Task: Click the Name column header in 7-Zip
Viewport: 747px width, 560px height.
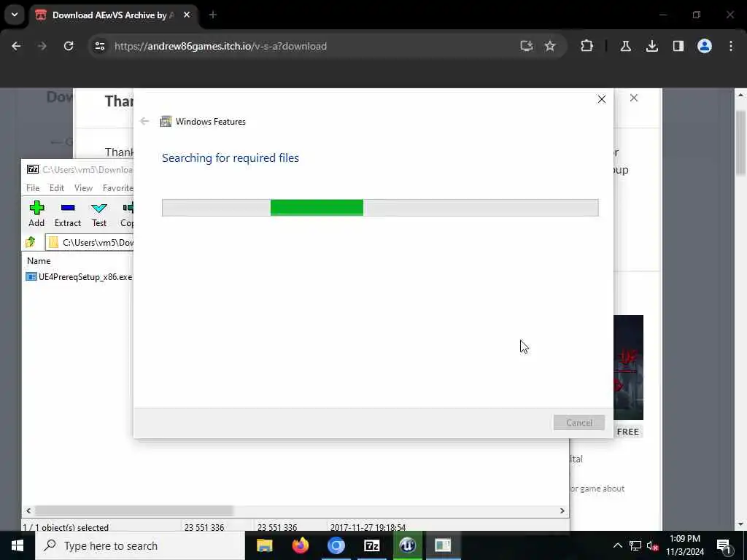Action: click(39, 260)
